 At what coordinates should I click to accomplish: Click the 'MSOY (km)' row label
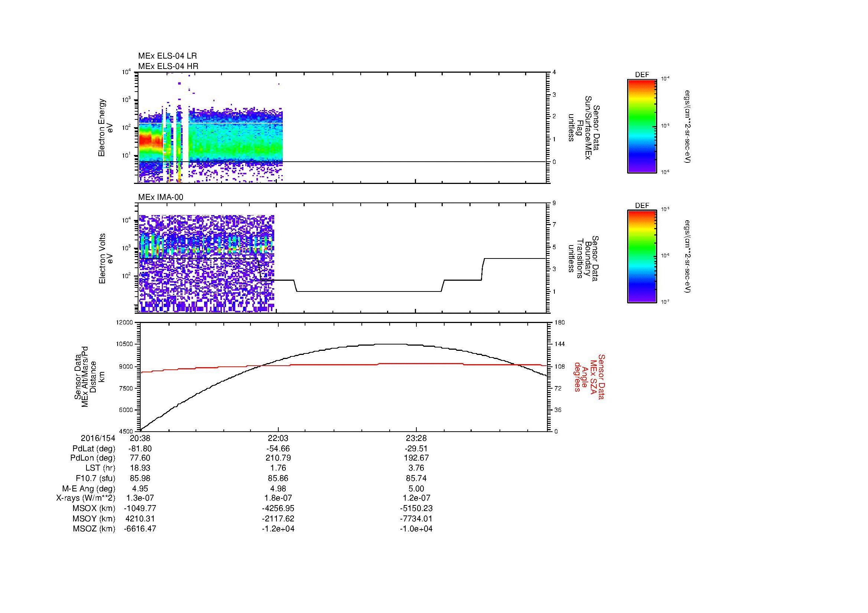[x=94, y=519]
